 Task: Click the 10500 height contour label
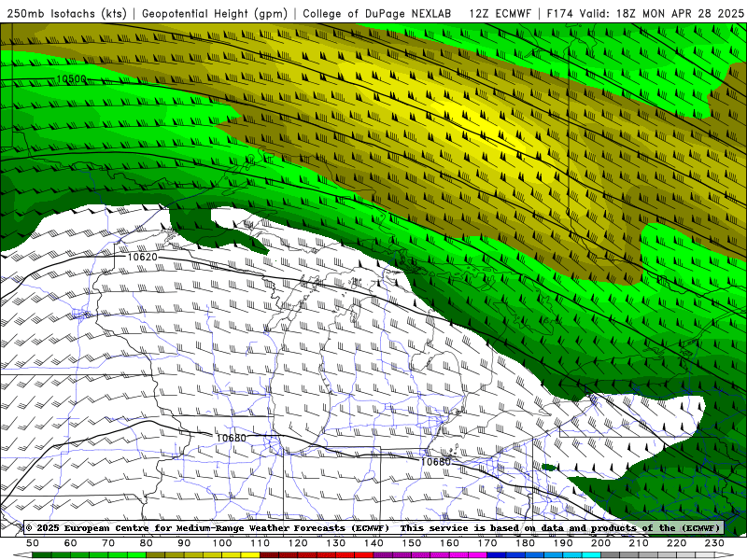71,79
